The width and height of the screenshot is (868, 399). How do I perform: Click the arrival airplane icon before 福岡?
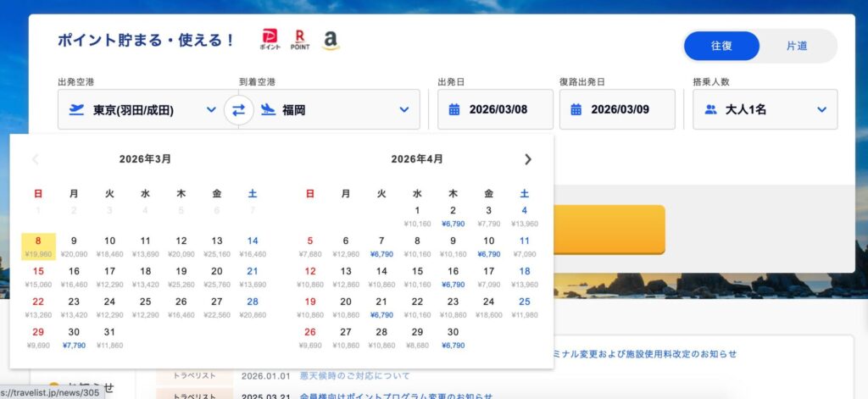tap(268, 109)
